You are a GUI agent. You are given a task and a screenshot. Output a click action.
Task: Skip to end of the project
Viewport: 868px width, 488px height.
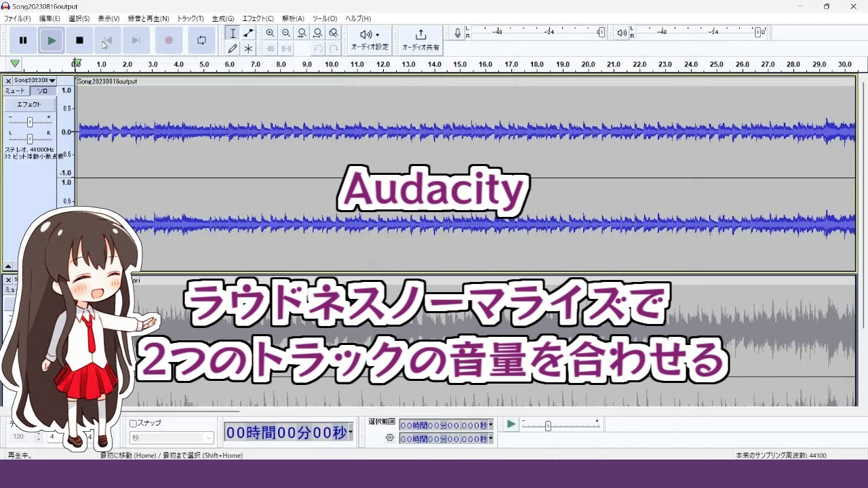136,40
